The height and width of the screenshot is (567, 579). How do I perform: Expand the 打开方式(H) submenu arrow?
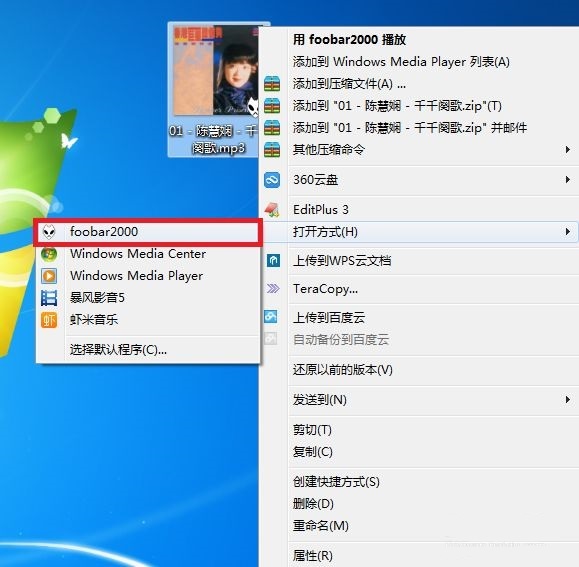point(568,232)
